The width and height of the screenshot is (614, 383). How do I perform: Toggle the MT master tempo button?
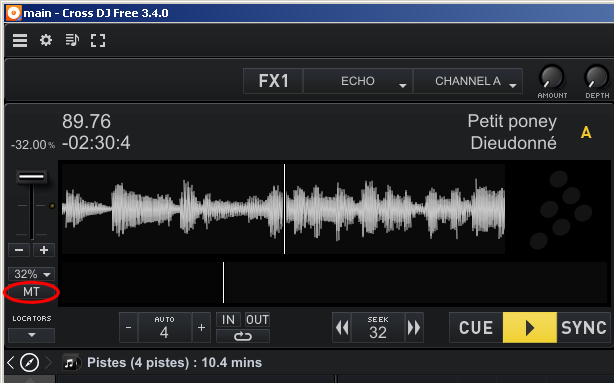tap(31, 292)
